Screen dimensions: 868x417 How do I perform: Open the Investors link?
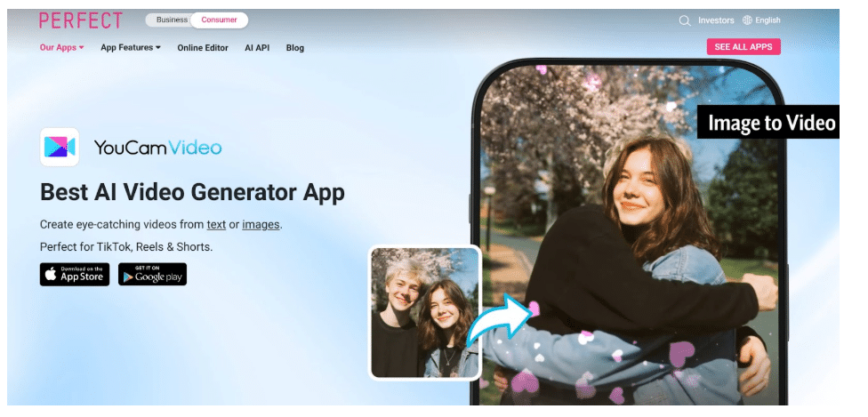716,20
